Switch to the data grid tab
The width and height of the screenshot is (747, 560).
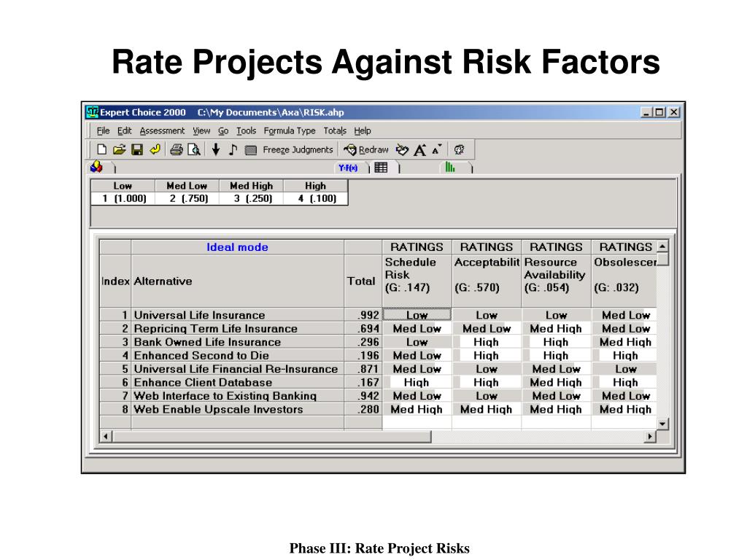click(381, 167)
